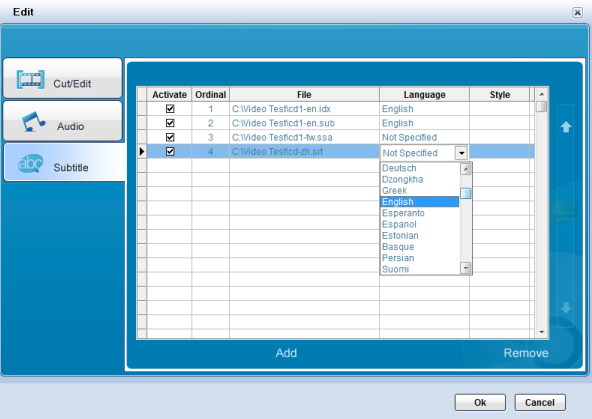Click the abc speech bubble Subtitle icon
The image size is (592, 419).
(30, 163)
